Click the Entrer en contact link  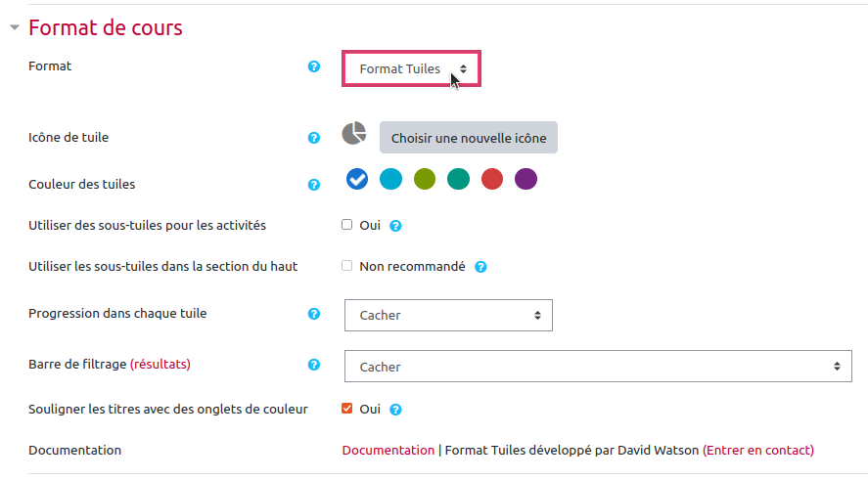[x=758, y=450]
